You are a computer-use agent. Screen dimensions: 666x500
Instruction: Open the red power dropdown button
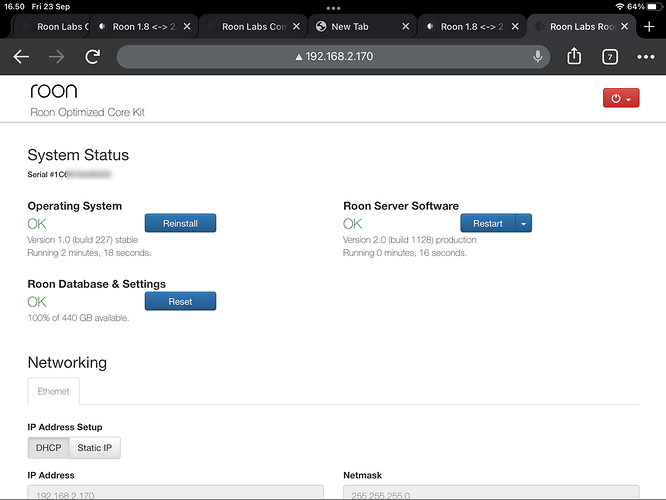click(621, 98)
